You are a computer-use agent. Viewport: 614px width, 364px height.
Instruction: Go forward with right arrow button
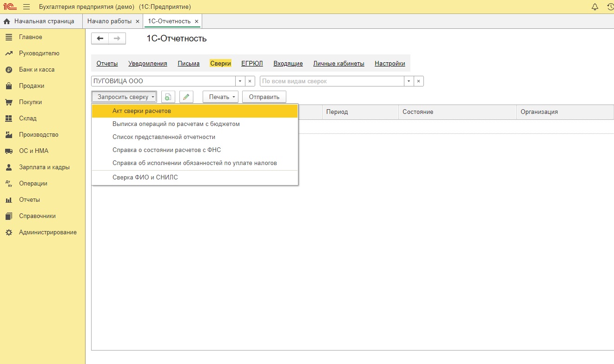tap(117, 39)
